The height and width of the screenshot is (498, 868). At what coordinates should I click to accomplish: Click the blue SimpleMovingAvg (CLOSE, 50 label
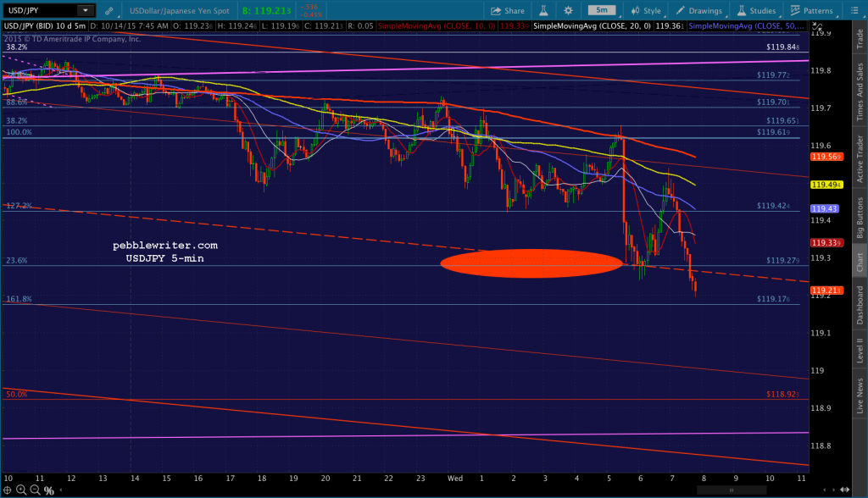click(x=746, y=26)
